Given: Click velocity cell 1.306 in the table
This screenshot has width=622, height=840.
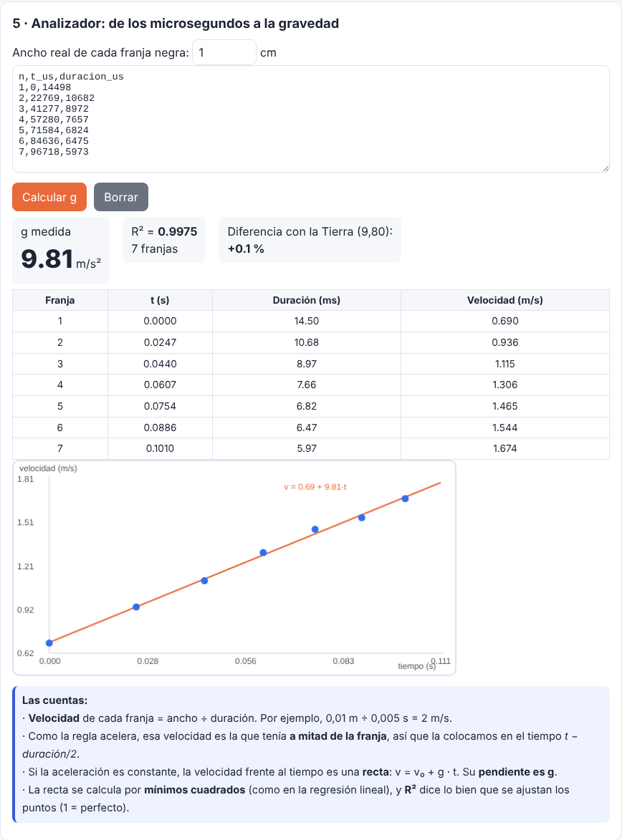Looking at the screenshot, I should pos(505,385).
